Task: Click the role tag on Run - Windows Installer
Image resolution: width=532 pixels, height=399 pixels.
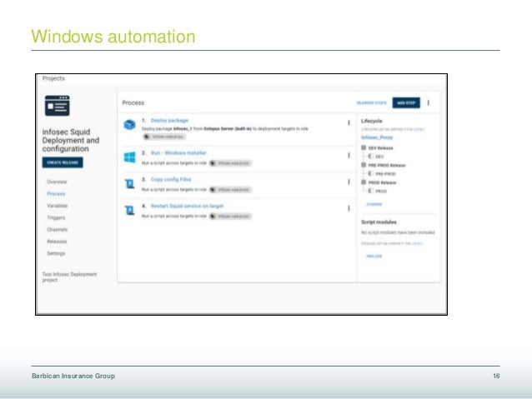Action: (x=230, y=163)
